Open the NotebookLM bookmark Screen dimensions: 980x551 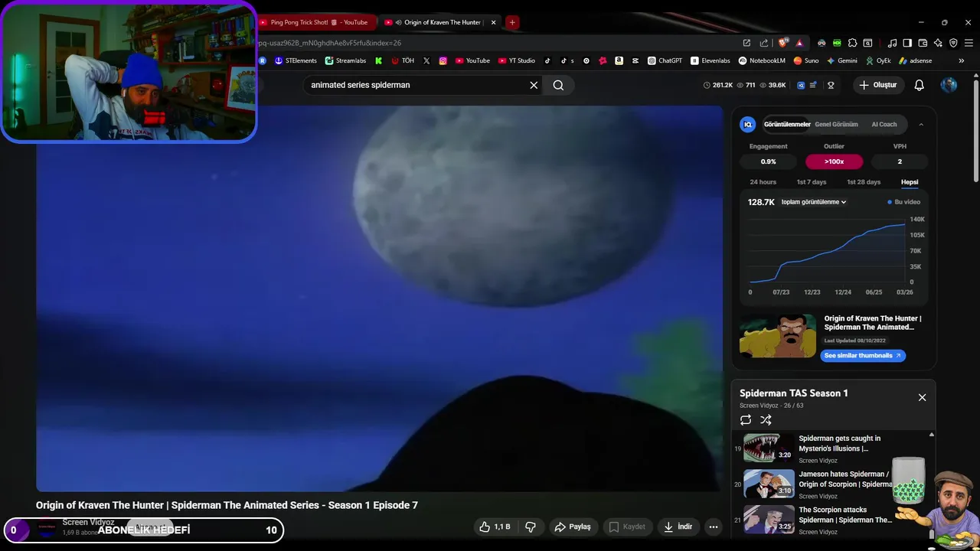click(x=762, y=60)
